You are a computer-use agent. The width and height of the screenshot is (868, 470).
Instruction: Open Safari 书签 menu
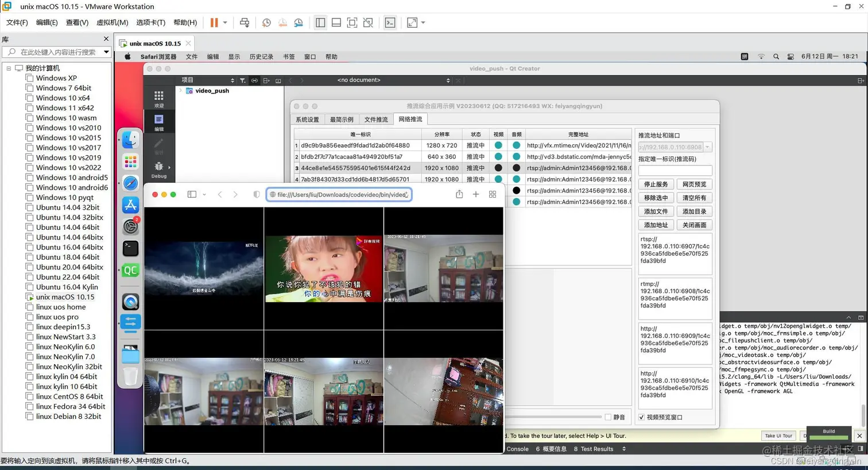pos(289,57)
